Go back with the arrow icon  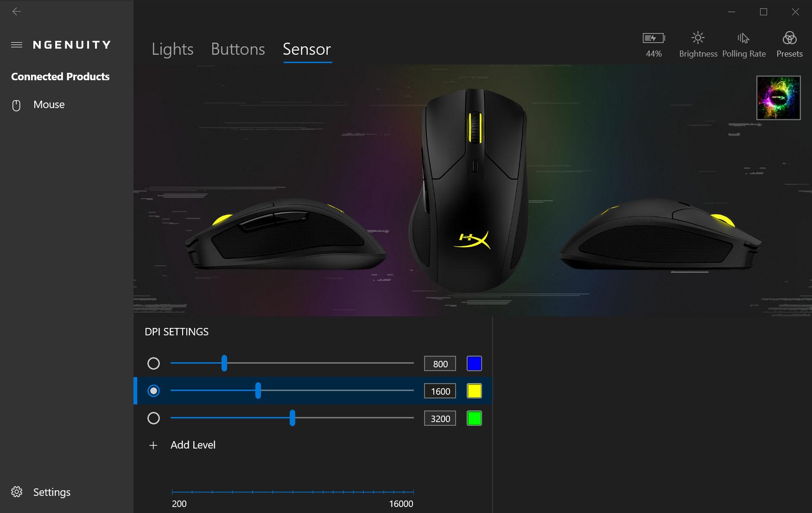point(17,12)
